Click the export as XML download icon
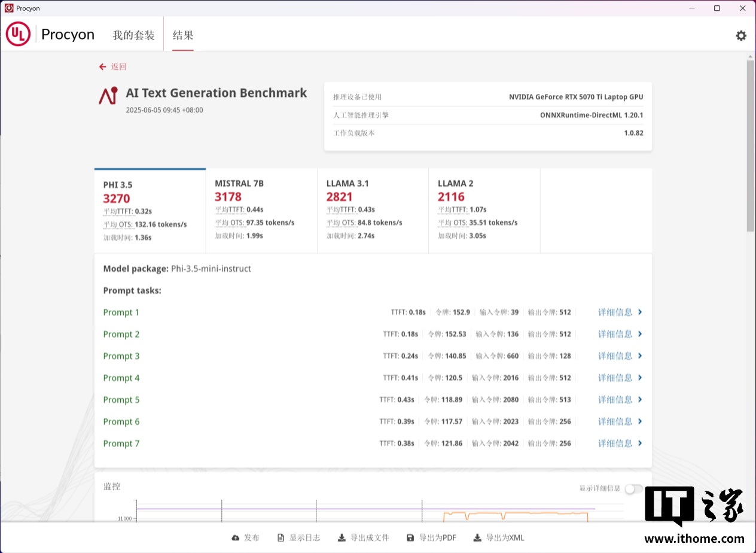 (x=477, y=538)
